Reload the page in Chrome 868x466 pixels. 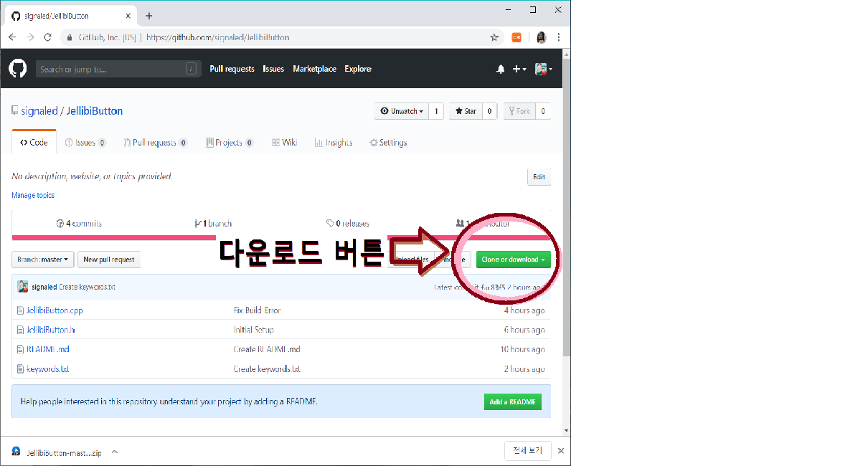[x=48, y=37]
